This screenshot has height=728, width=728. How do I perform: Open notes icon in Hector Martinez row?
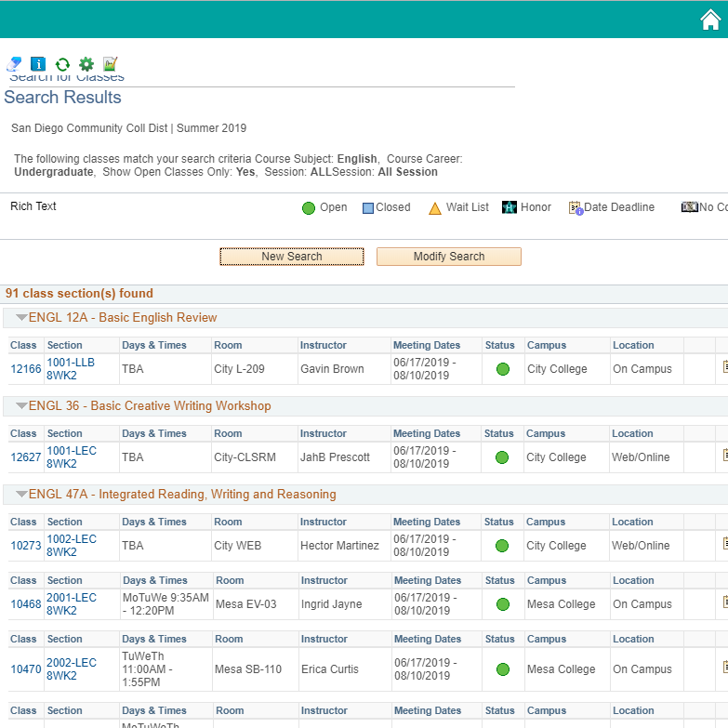pyautogui.click(x=725, y=543)
